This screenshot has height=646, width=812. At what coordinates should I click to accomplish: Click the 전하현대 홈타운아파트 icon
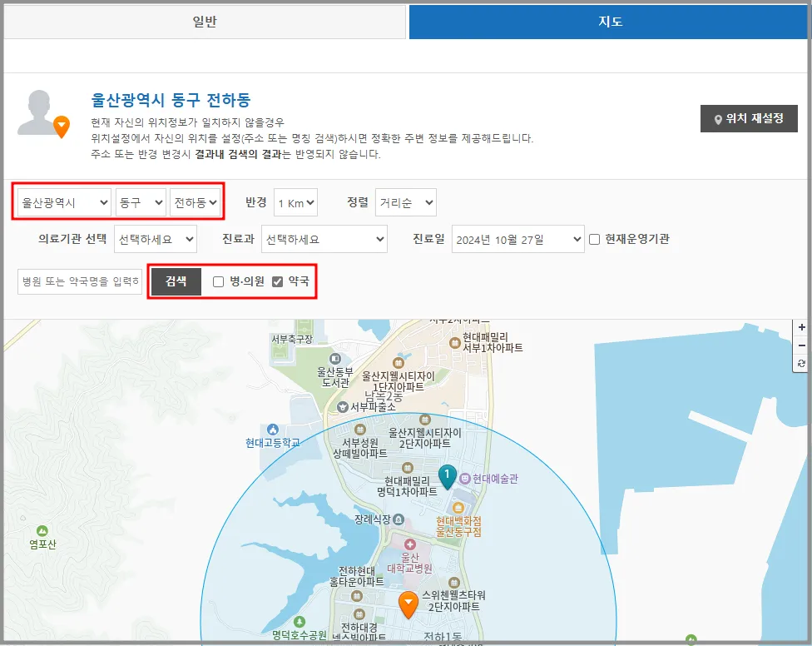tap(357, 596)
